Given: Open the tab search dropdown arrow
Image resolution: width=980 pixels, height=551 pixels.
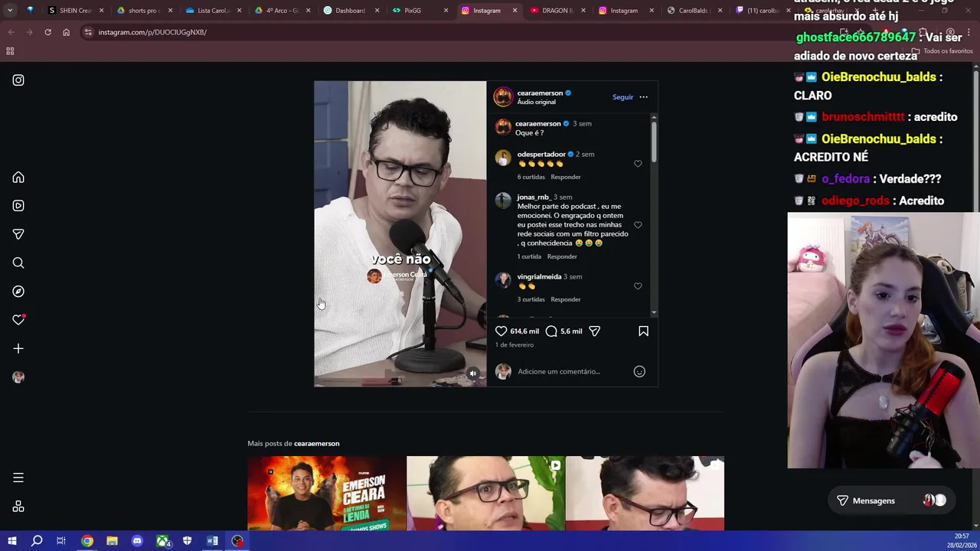Looking at the screenshot, I should coord(10,11).
